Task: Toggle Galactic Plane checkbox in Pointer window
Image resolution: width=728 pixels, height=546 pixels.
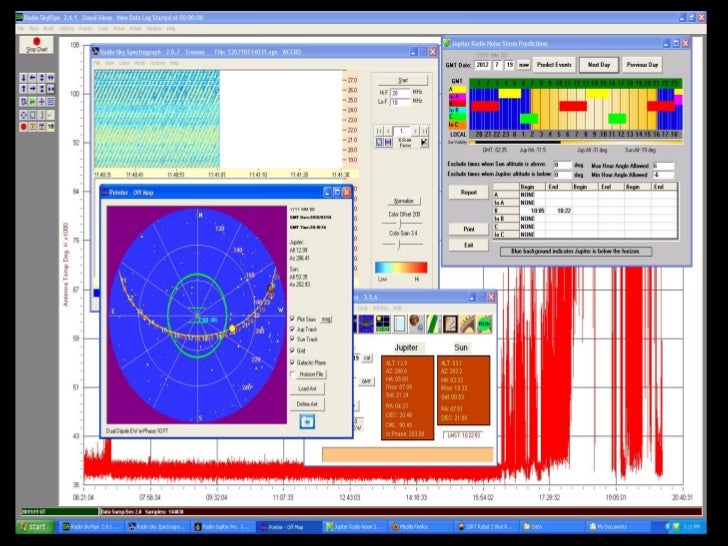Action: pyautogui.click(x=292, y=362)
